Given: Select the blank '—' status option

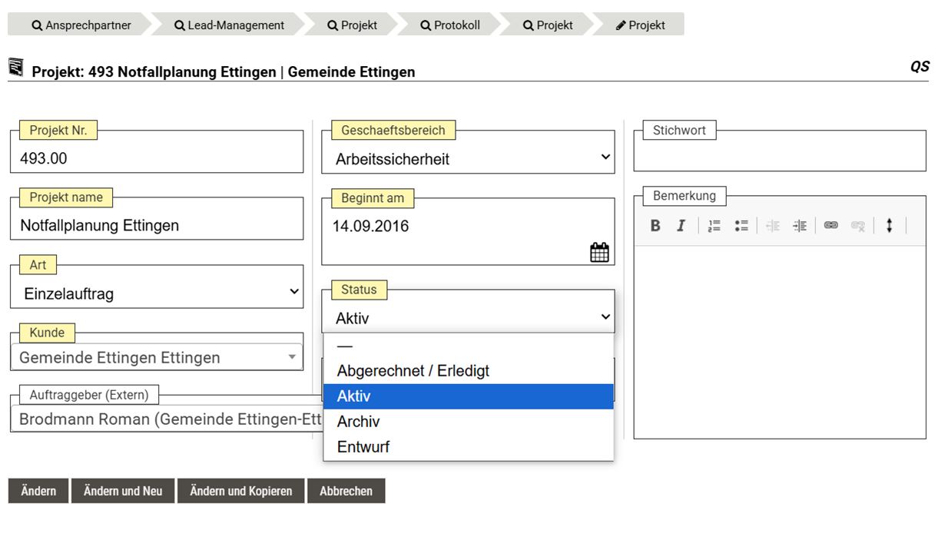Looking at the screenshot, I should [x=469, y=346].
